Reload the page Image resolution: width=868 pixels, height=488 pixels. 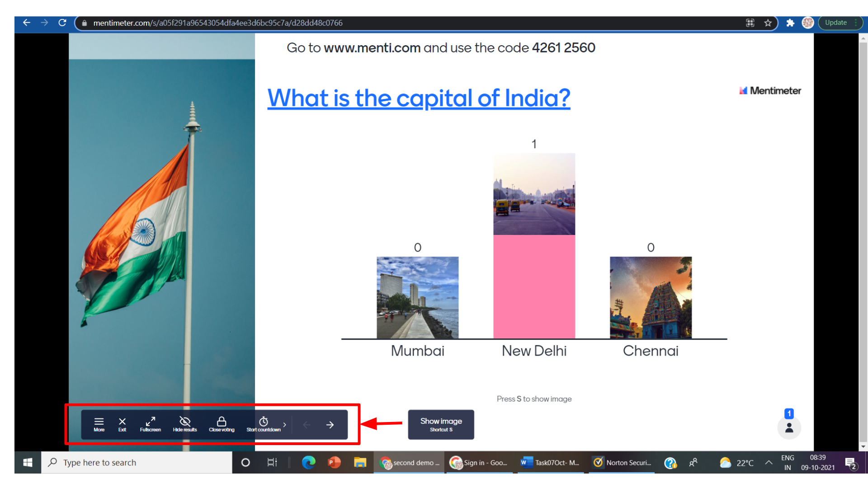pos(62,23)
